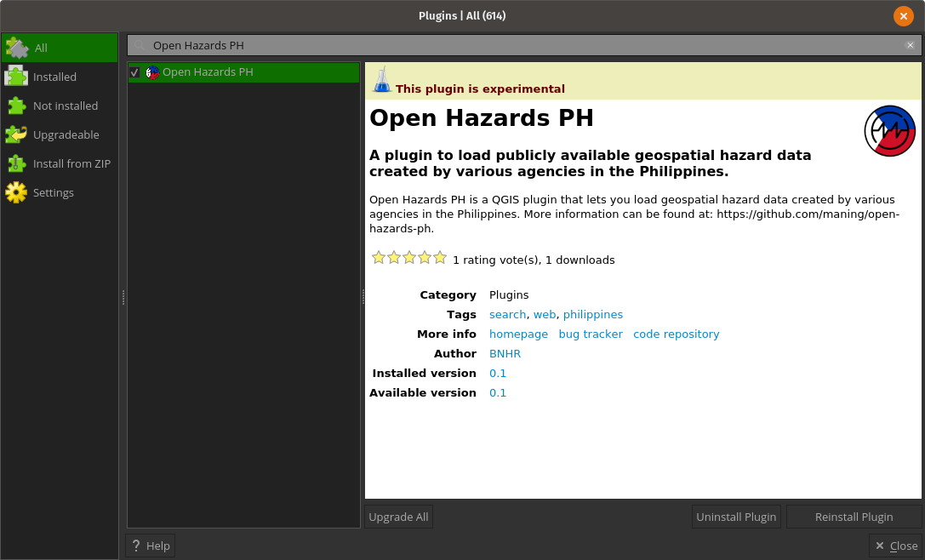Viewport: 925px width, 560px height.
Task: Click the BNHR author link
Action: pyautogui.click(x=505, y=353)
